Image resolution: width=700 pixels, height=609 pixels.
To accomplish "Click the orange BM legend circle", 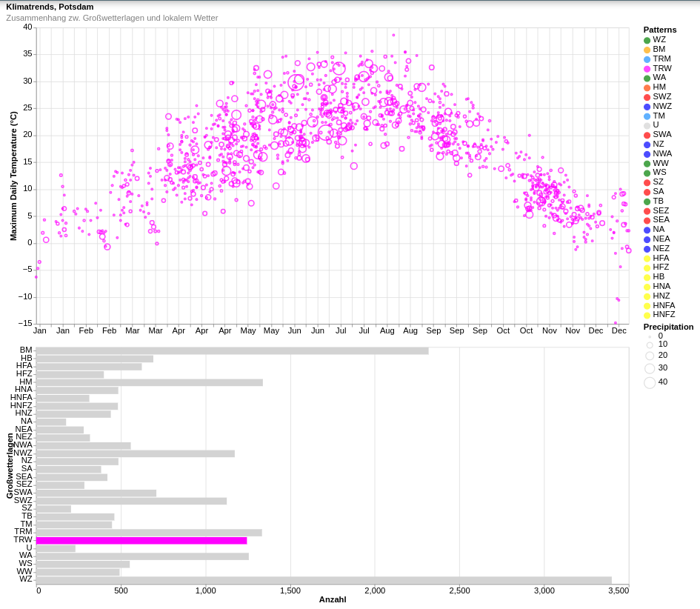I will [x=647, y=50].
